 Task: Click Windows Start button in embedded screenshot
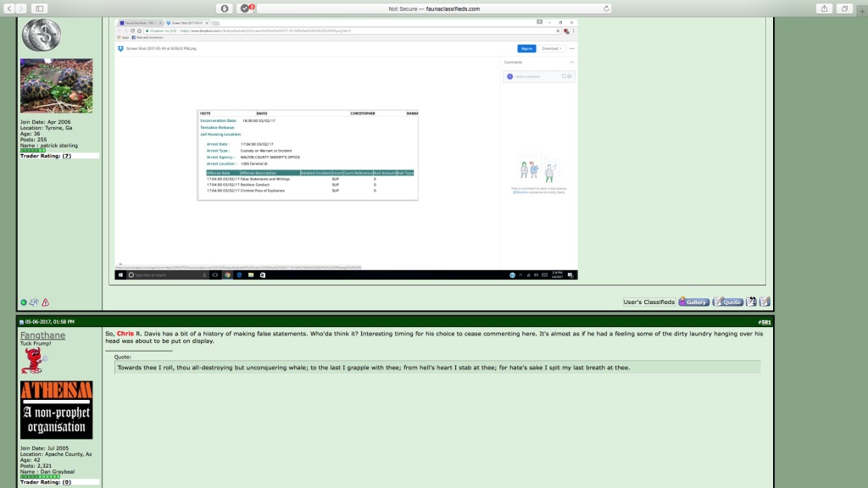120,275
